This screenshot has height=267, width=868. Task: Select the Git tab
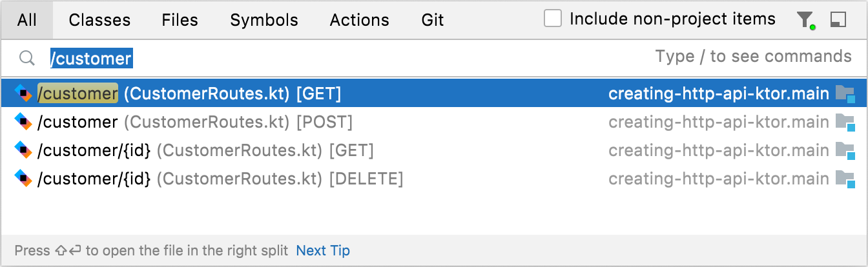(433, 20)
